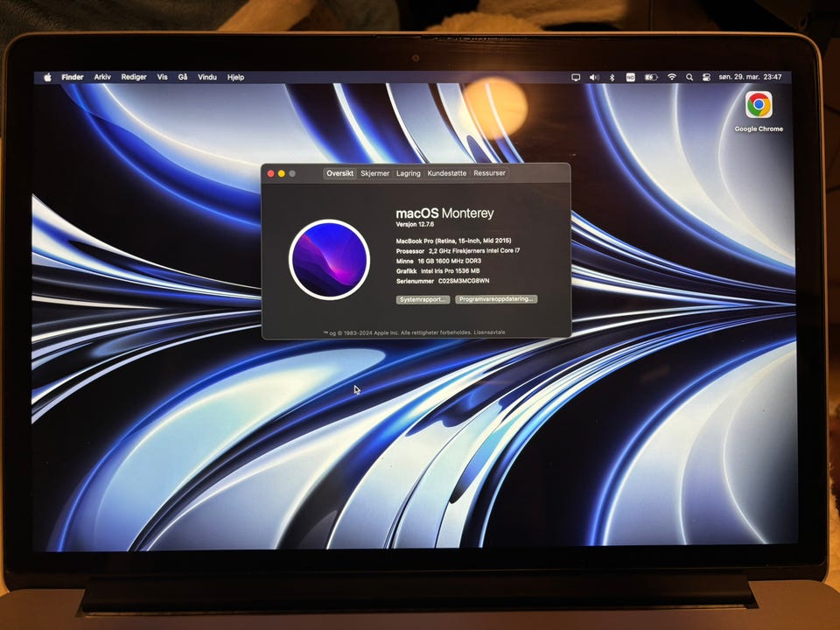Open the Rediger menu
Image resolution: width=840 pixels, height=630 pixels.
point(134,77)
